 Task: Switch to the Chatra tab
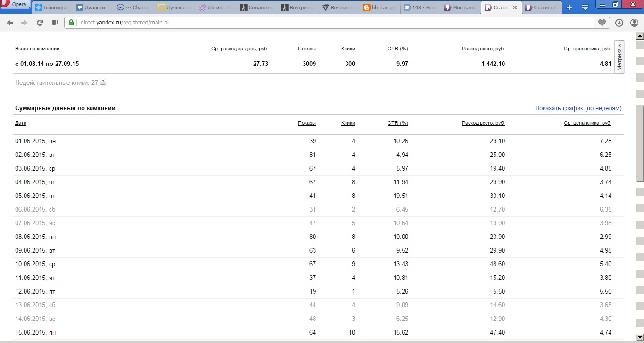[133, 8]
